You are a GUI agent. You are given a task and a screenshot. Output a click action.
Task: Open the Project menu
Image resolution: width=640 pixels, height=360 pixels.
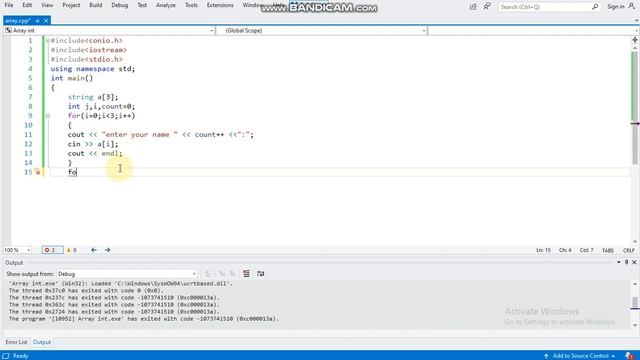pos(71,5)
